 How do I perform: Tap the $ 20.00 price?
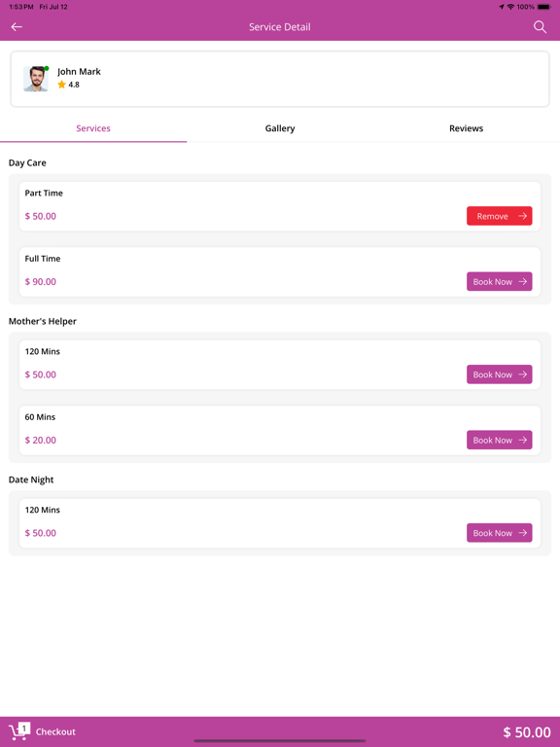(x=41, y=441)
